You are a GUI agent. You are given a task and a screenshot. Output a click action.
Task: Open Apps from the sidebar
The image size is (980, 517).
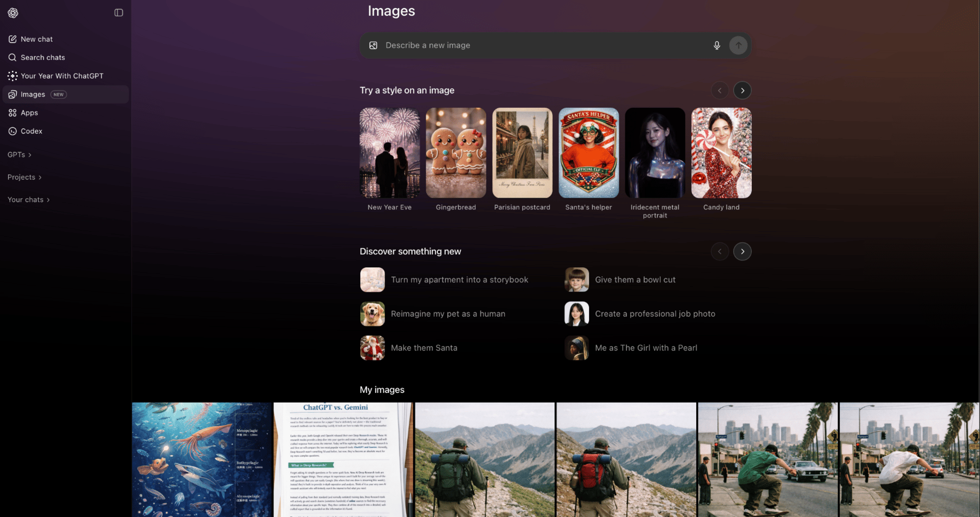click(x=66, y=113)
